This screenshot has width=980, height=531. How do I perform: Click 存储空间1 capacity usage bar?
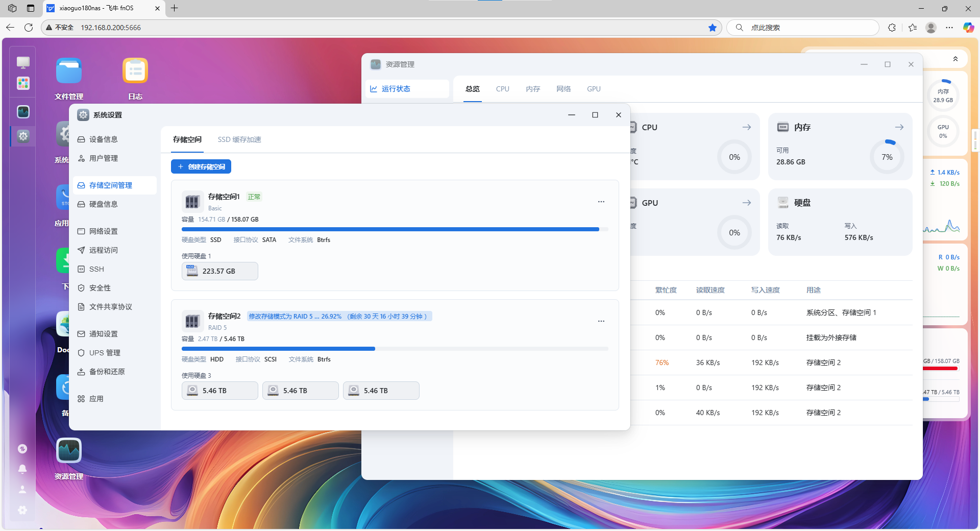[395, 229]
